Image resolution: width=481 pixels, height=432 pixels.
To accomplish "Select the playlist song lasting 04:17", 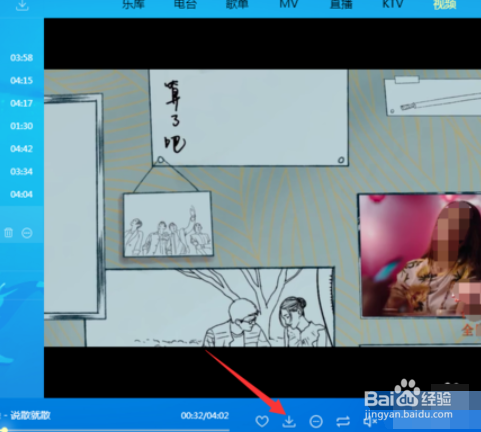I will click(21, 103).
